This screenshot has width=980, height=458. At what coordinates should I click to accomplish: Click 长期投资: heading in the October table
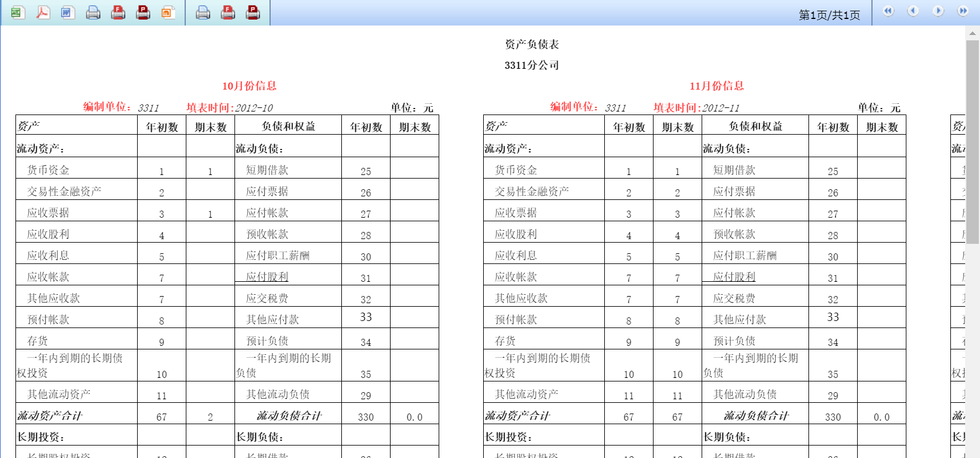[40, 437]
